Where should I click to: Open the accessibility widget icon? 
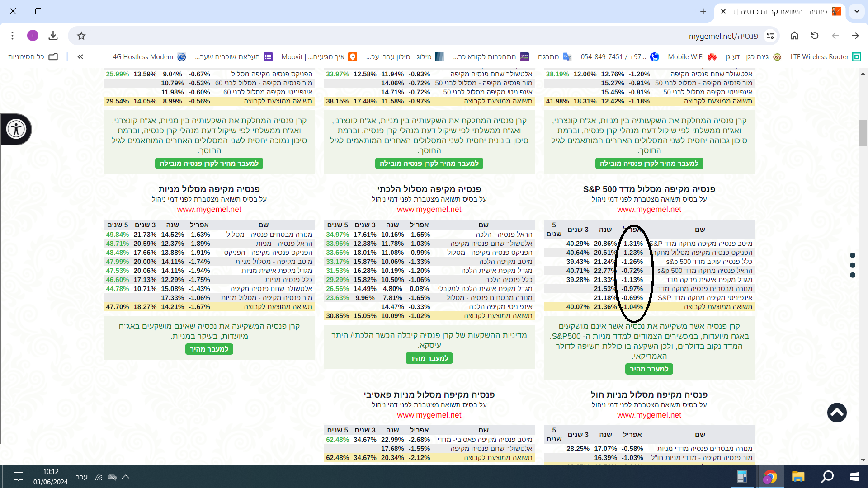[x=16, y=129]
